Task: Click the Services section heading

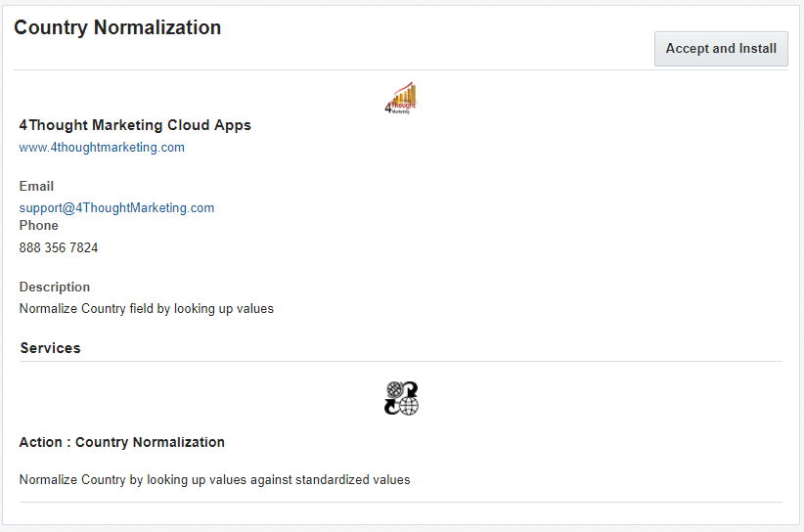Action: [x=50, y=348]
